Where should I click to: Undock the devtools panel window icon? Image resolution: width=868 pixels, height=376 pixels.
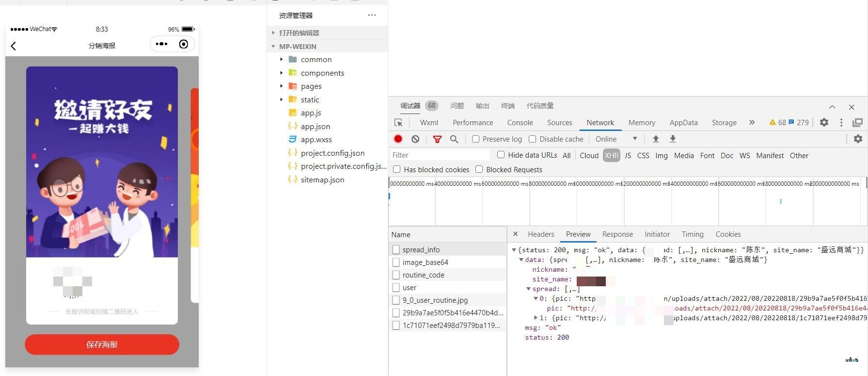pyautogui.click(x=857, y=123)
